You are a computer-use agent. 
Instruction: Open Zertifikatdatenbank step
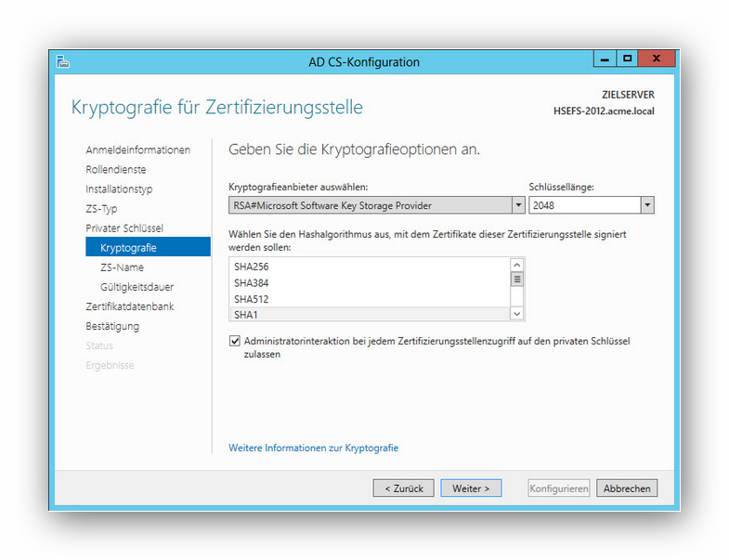coord(130,306)
